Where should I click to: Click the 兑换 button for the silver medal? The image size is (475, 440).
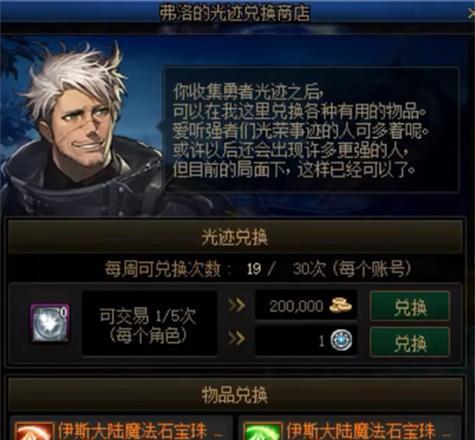[x=410, y=342]
